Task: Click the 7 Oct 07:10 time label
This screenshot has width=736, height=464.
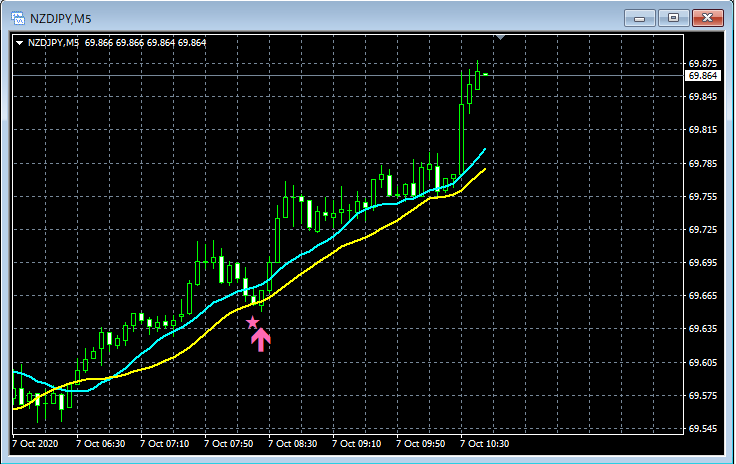Action: (x=165, y=444)
